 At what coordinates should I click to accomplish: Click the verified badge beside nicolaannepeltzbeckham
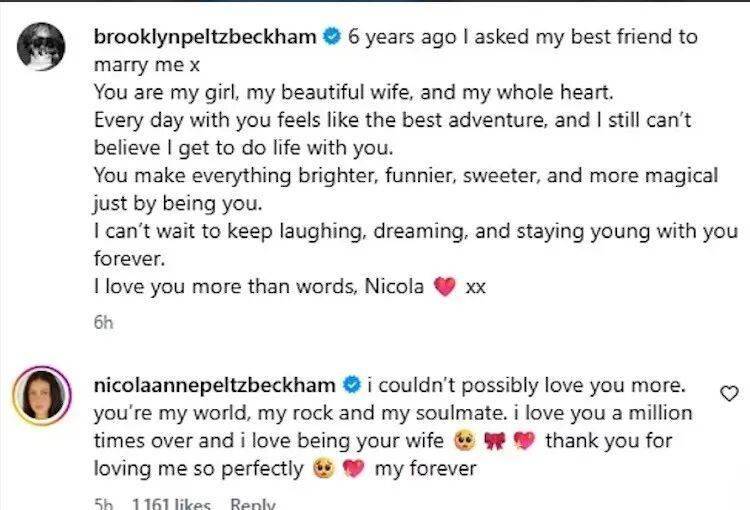coord(352,385)
